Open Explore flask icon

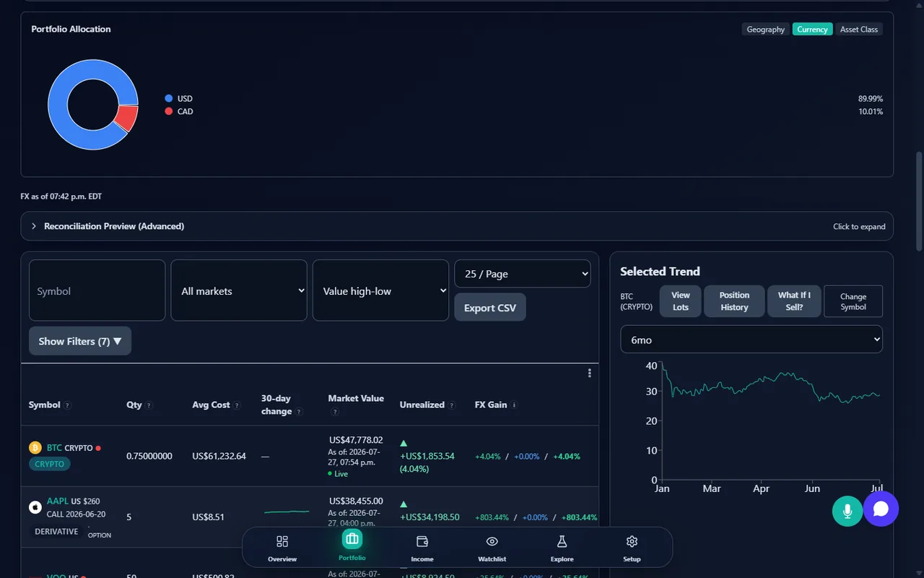coord(562,541)
